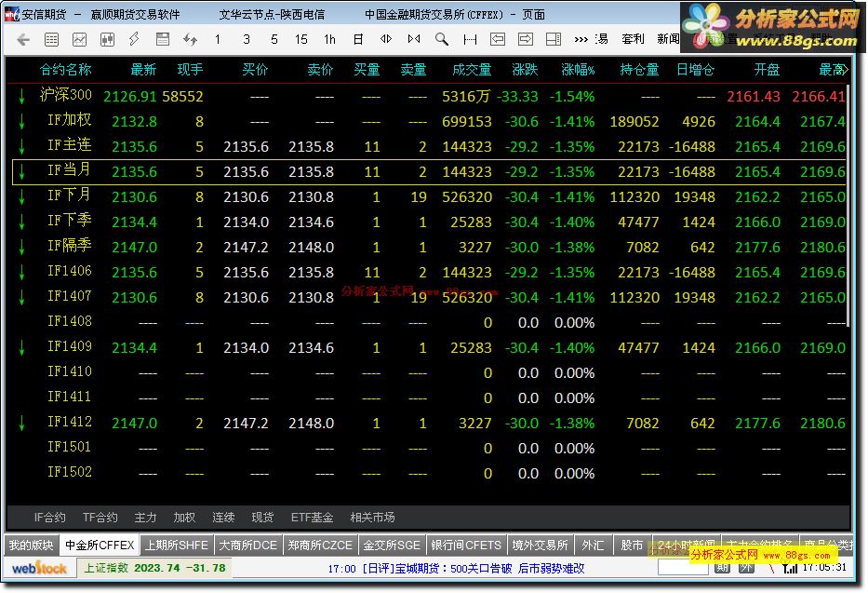
Task: Open the 新闻 news toolbar item
Action: click(668, 39)
